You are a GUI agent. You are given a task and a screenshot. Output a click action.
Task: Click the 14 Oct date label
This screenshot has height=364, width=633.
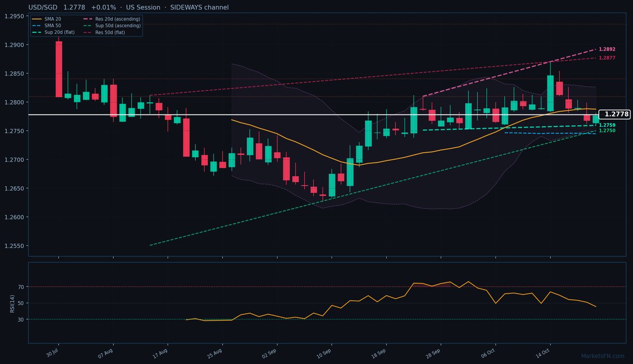click(543, 352)
